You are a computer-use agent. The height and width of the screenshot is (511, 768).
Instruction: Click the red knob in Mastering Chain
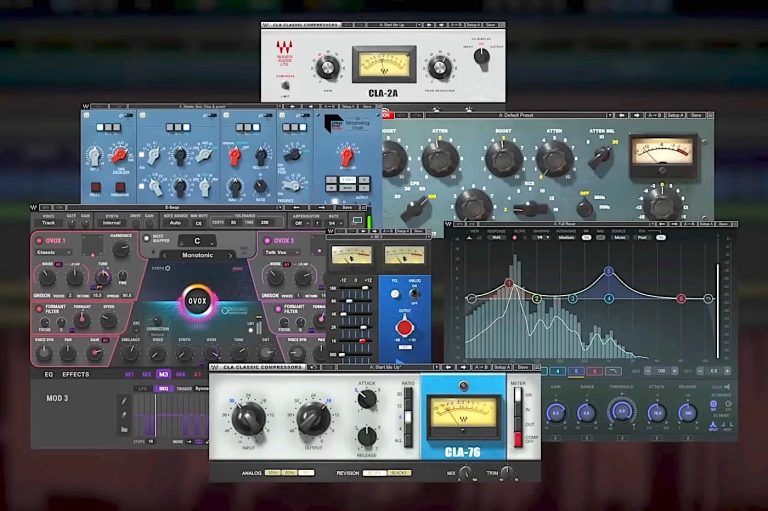(348, 157)
